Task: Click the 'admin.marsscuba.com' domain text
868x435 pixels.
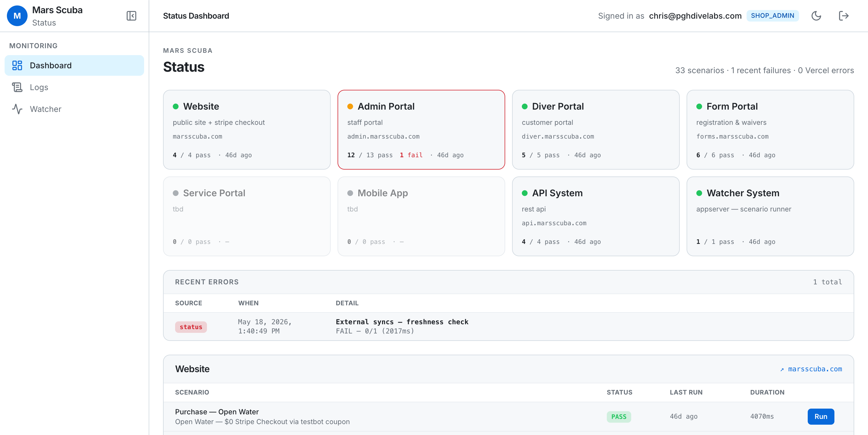Action: 383,137
